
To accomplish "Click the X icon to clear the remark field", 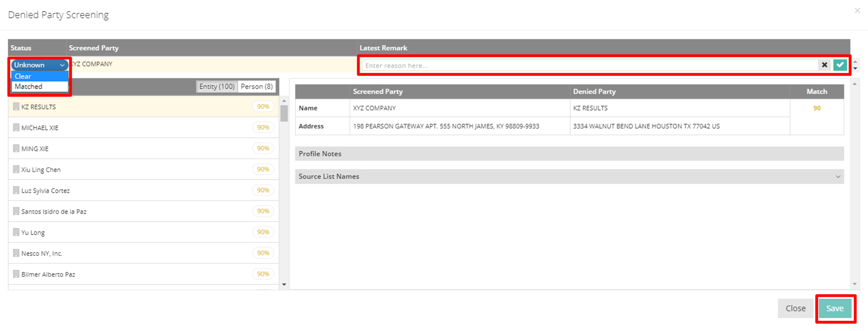I will (824, 65).
